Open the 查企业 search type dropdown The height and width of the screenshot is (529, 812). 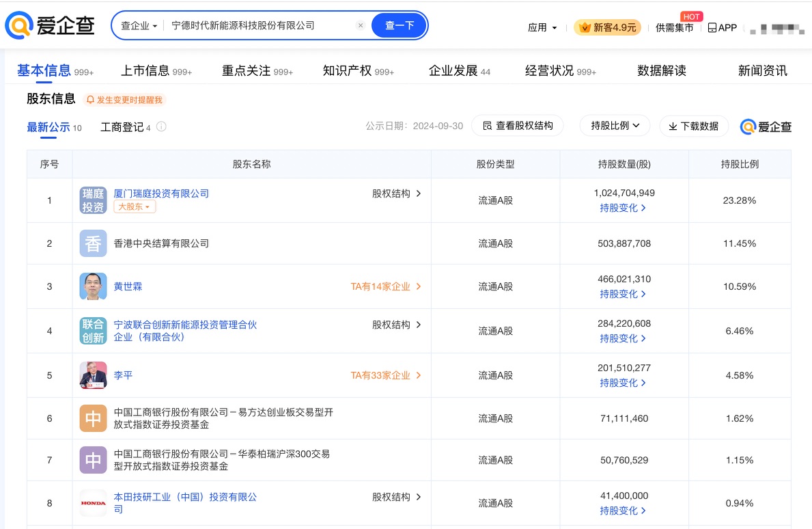point(139,25)
